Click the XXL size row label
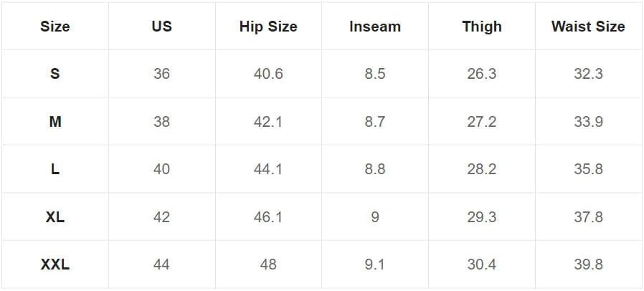 [55, 264]
